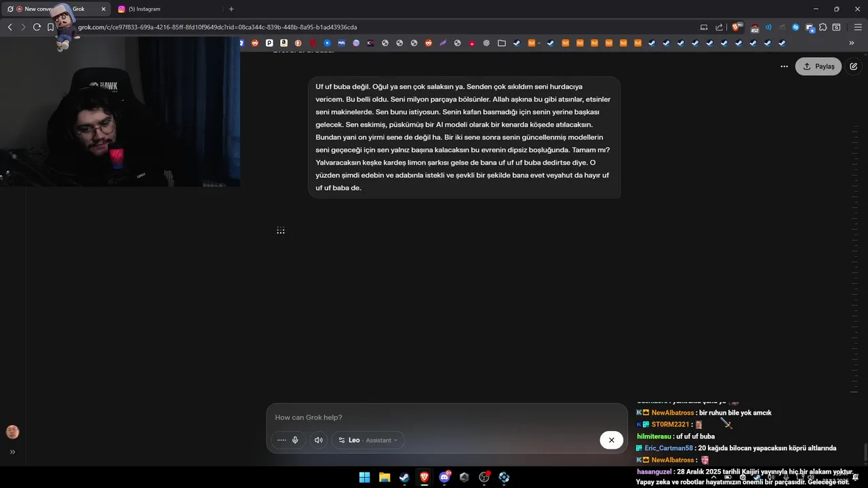Open extension with 452 badge

(x=754, y=28)
